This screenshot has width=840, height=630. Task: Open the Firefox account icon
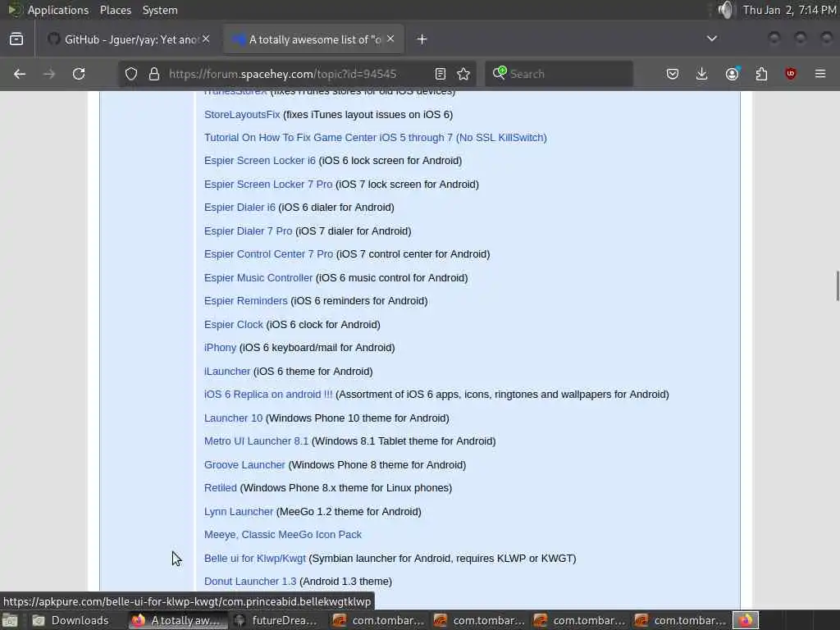click(x=732, y=74)
